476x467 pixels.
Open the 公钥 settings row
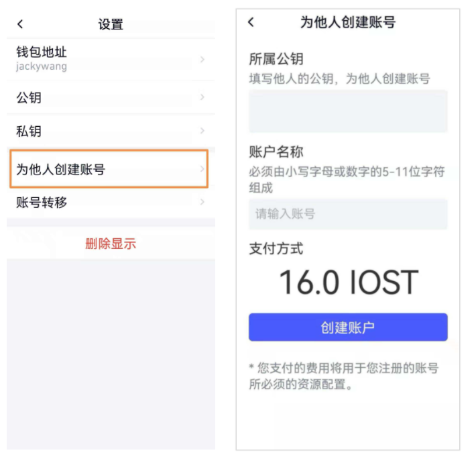tap(111, 97)
